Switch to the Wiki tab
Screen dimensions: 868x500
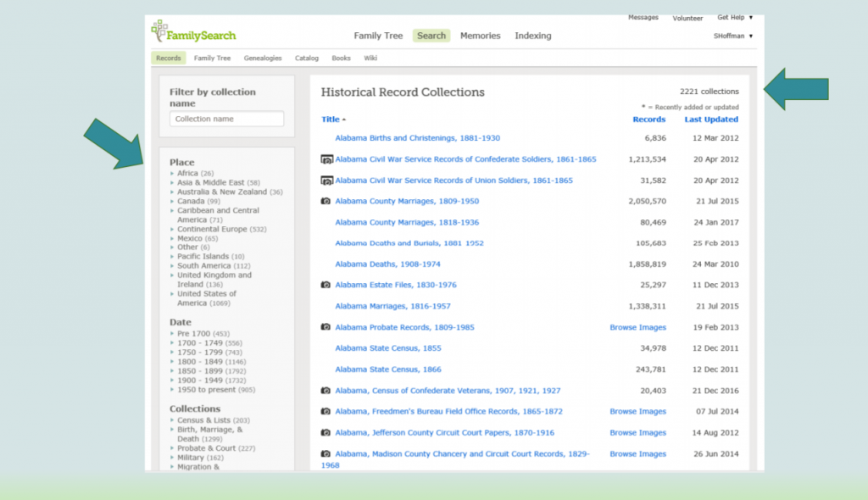point(370,58)
